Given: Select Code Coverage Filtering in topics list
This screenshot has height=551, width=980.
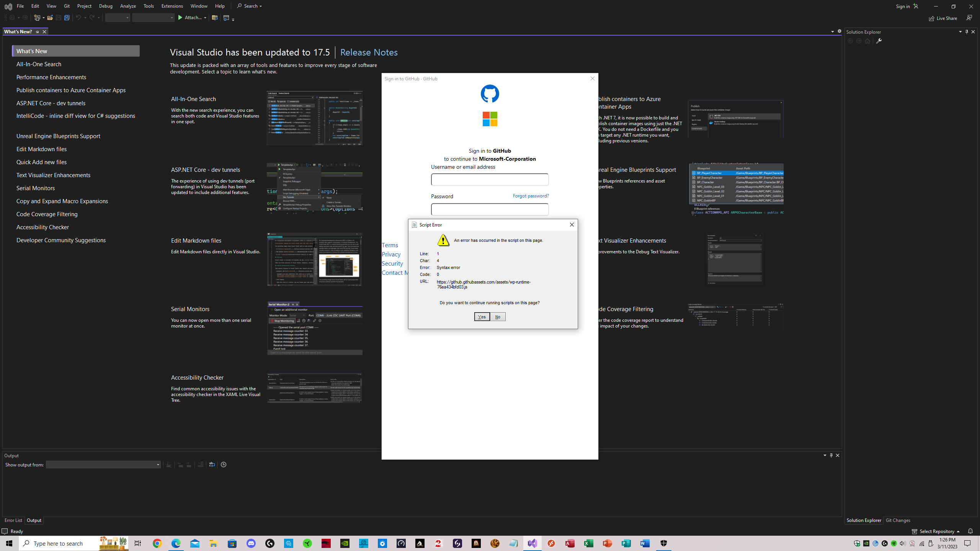Looking at the screenshot, I should 47,214.
